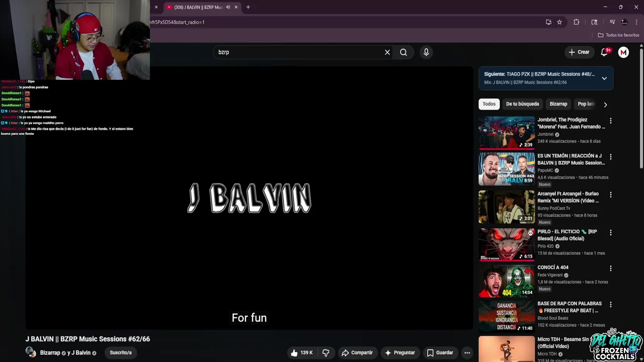Viewport: 644px width, 362px height.
Task: Click the install app icon in address bar
Action: tap(548, 22)
